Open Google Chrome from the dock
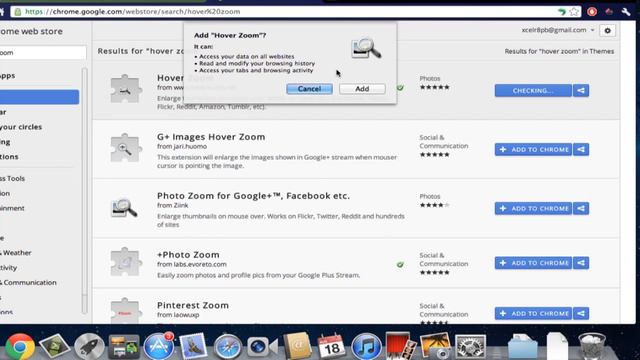This screenshot has height=360, width=640. [x=19, y=347]
